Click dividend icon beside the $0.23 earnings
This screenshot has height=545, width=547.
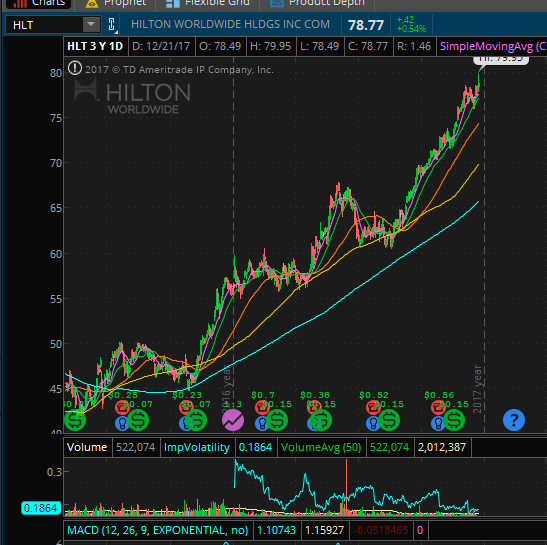[x=196, y=420]
